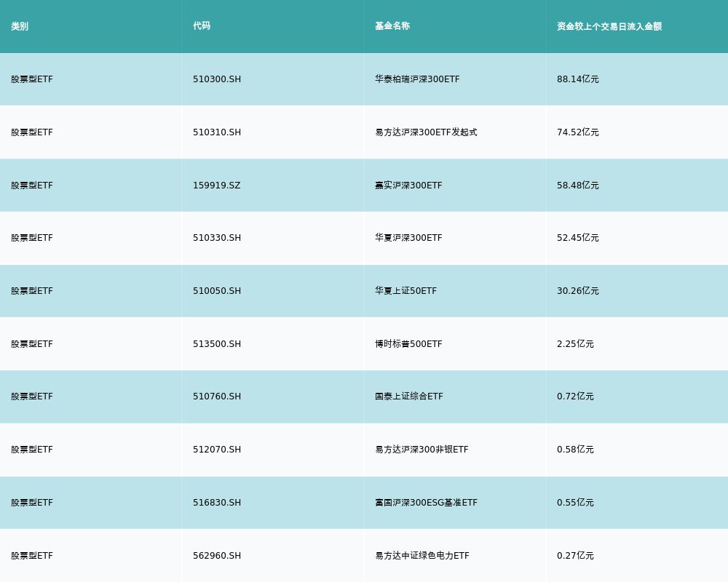728x582 pixels.
Task: Select 嘉实沪深300ETF fund name
Action: tap(408, 186)
